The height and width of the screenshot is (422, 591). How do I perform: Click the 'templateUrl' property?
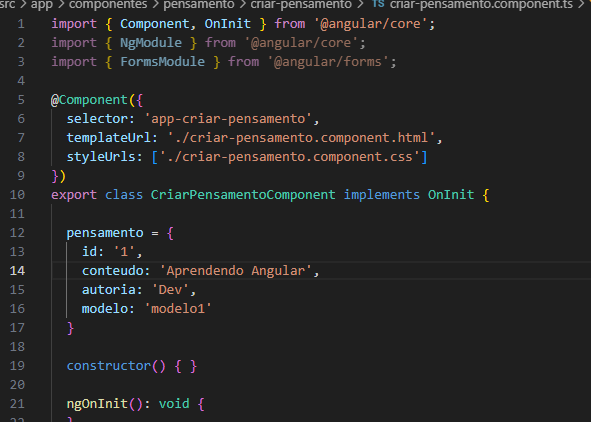pyautogui.click(x=109, y=138)
